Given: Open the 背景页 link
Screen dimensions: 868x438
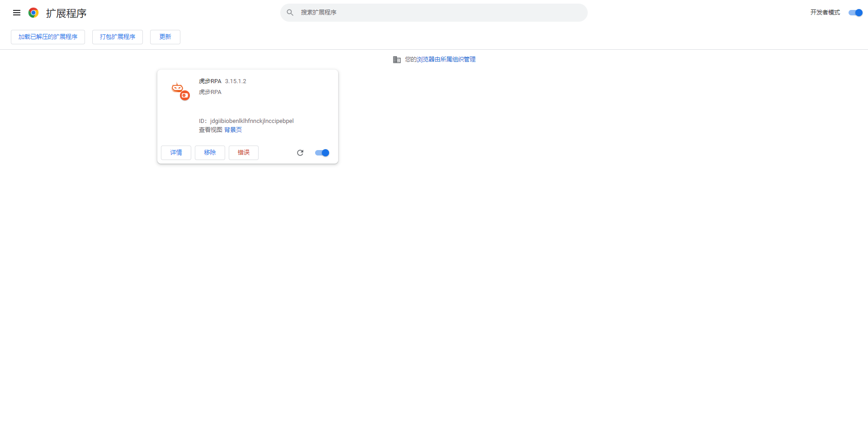Looking at the screenshot, I should coord(233,130).
